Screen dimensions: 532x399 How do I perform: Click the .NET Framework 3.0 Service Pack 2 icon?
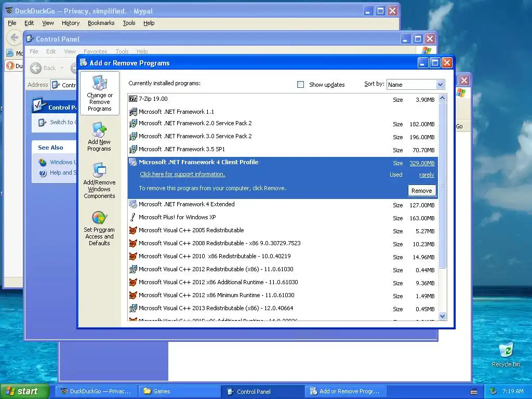point(133,137)
